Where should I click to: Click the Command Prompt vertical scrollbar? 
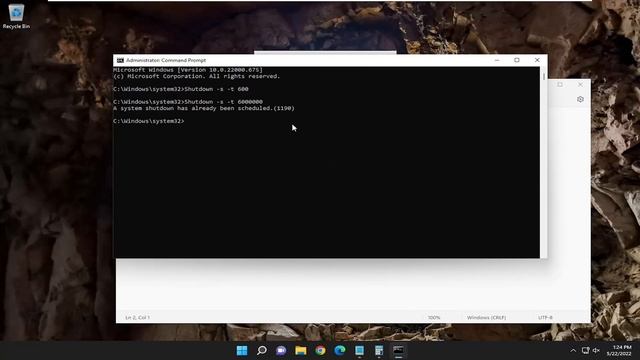tap(544, 162)
